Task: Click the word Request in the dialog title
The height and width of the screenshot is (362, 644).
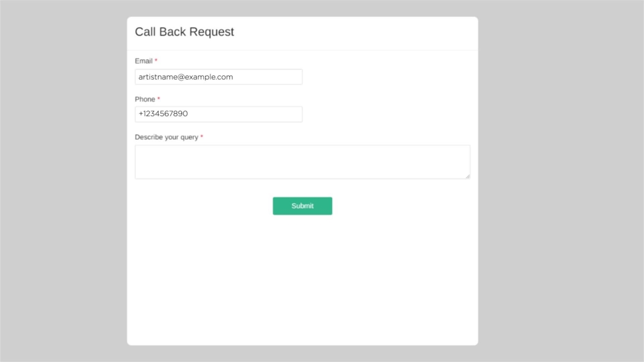Action: tap(210, 32)
